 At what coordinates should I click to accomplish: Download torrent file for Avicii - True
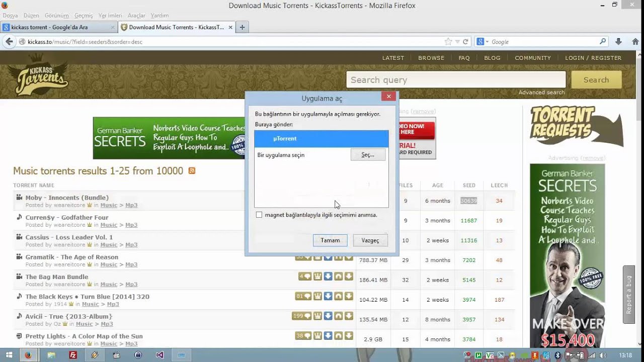pos(349,316)
